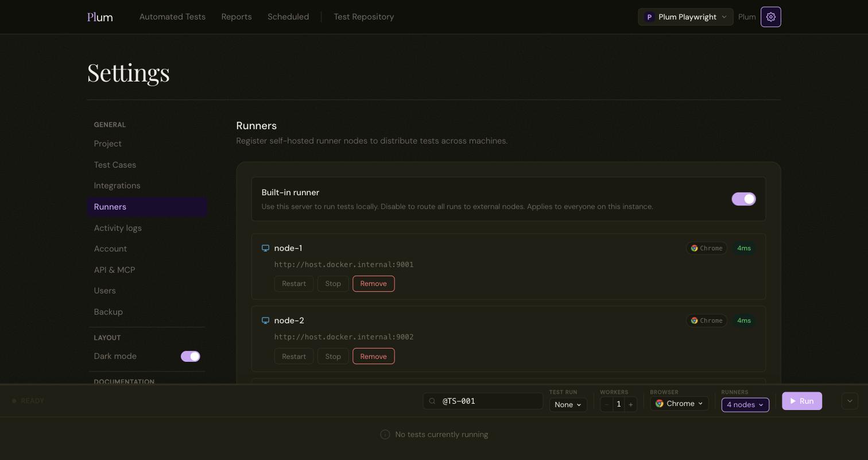Image resolution: width=868 pixels, height=460 pixels.
Task: Click the @TS-001 test filter field
Action: (x=483, y=401)
